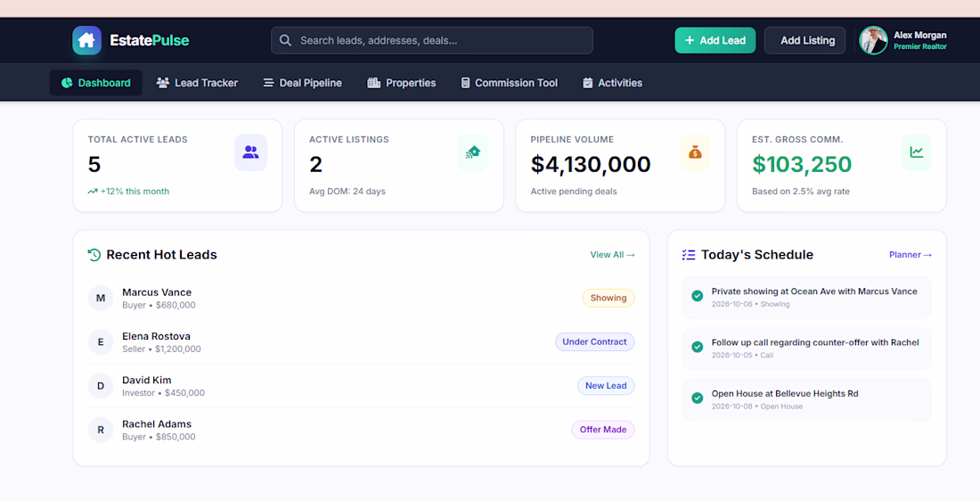This screenshot has width=980, height=501.
Task: Click the Under Contract status badge
Action: [x=594, y=342]
